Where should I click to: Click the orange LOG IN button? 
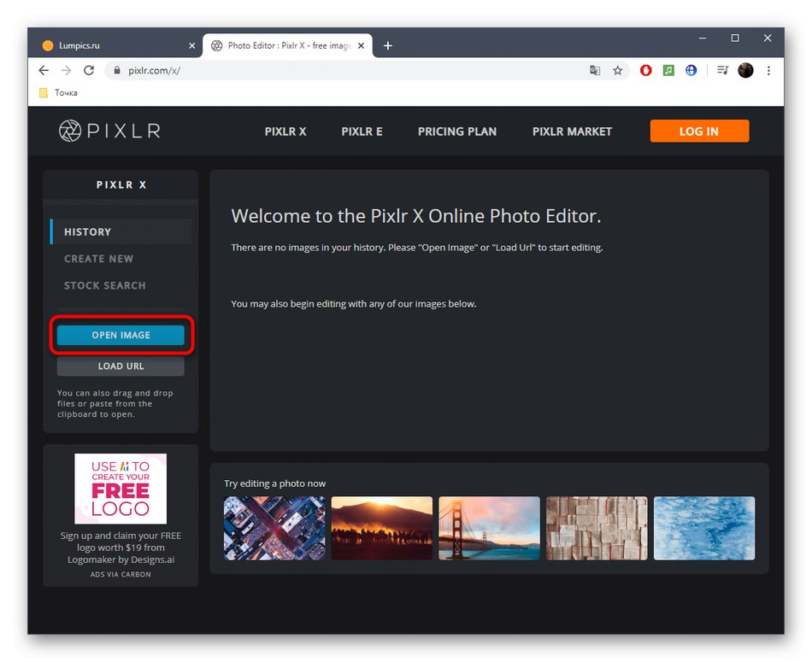pos(699,131)
